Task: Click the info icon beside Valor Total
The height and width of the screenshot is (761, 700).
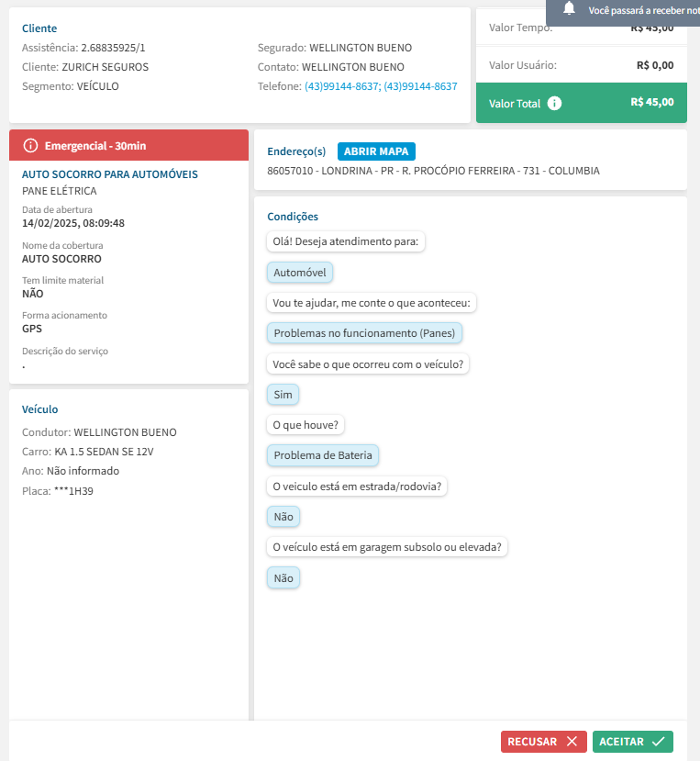Action: click(554, 103)
